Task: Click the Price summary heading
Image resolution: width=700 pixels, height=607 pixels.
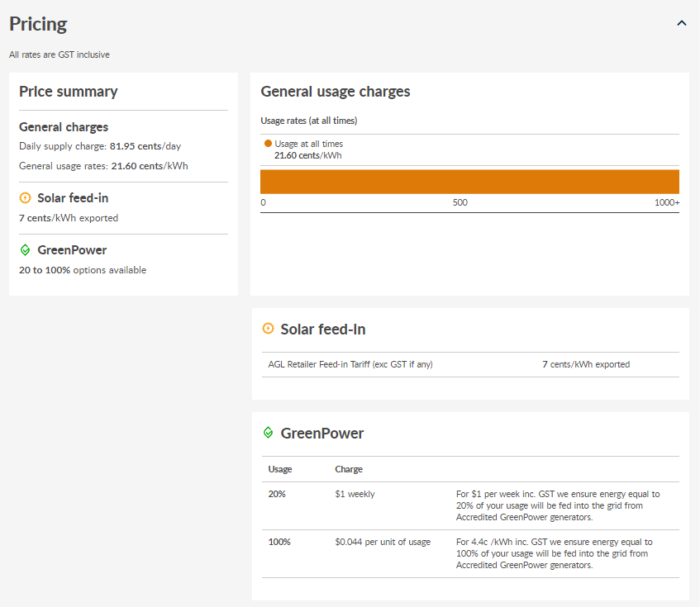Action: 69,92
